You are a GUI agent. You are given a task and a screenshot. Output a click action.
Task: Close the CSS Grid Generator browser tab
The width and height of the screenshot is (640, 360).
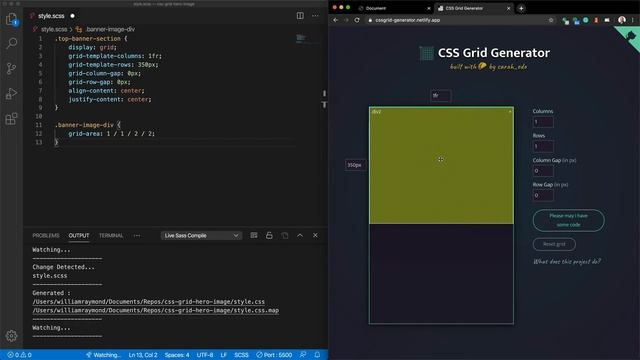(x=509, y=8)
